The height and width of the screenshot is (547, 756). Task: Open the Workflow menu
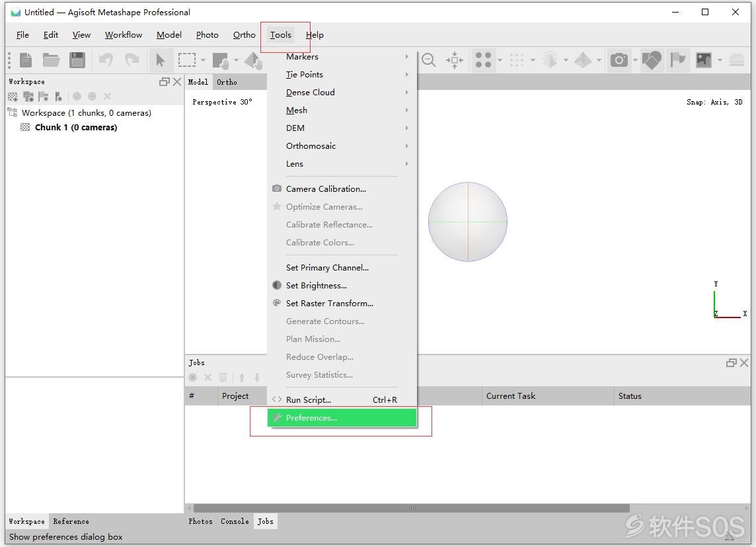tap(124, 35)
